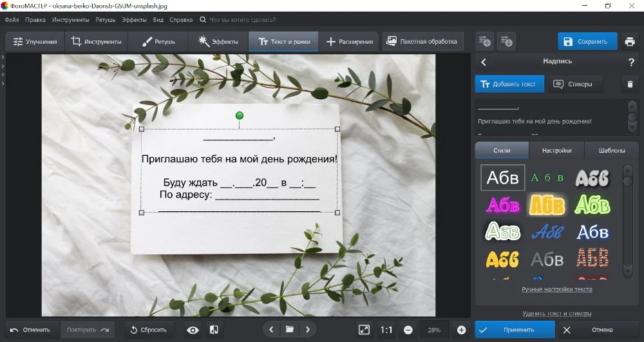644x342 pixels.
Task: Go to next image with right chevron
Action: tap(308, 330)
